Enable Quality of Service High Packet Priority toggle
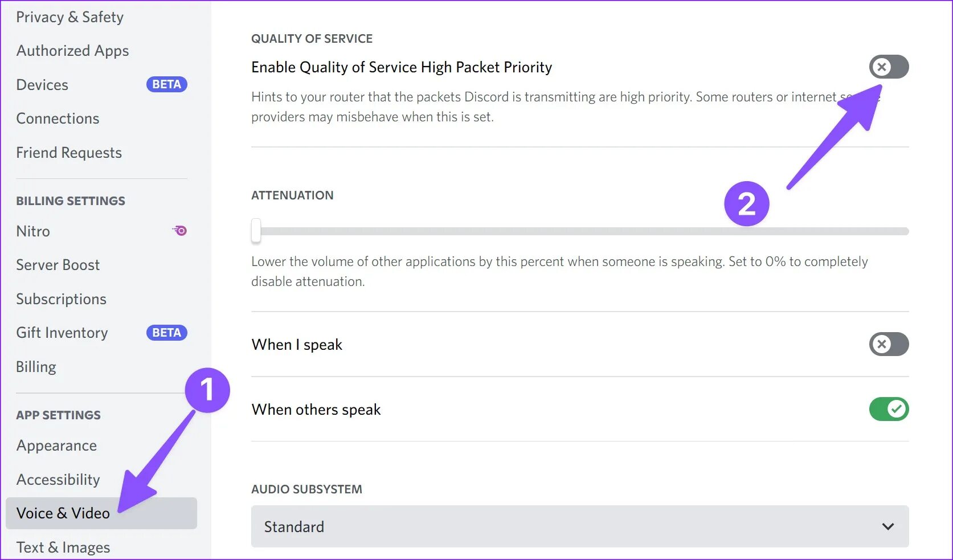 tap(888, 67)
